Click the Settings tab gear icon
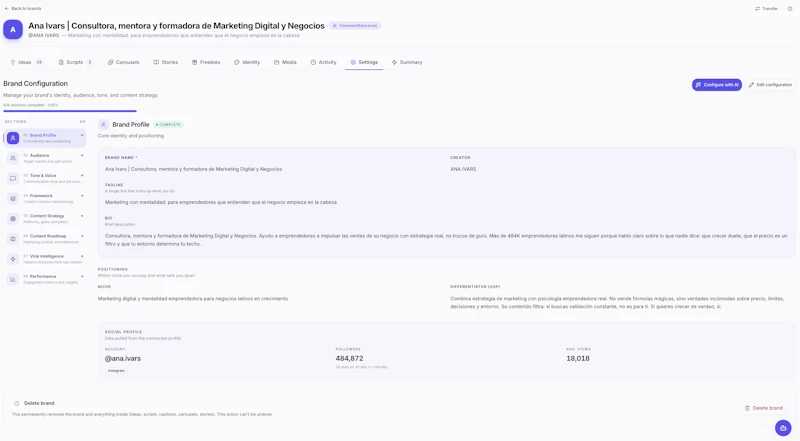The image size is (800, 441). tap(353, 62)
